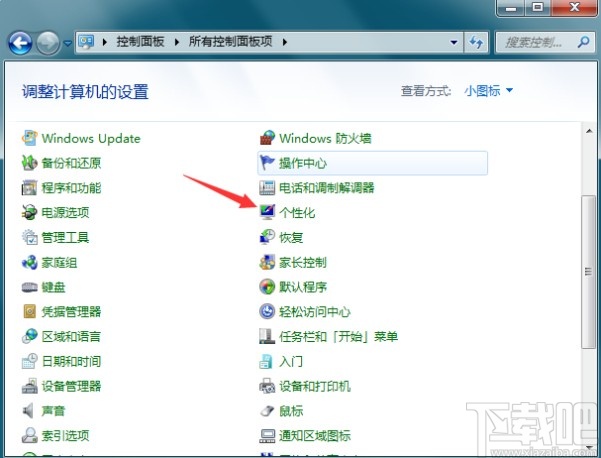The image size is (601, 458).
Task: Go back with the Back arrow button
Action: tap(20, 43)
